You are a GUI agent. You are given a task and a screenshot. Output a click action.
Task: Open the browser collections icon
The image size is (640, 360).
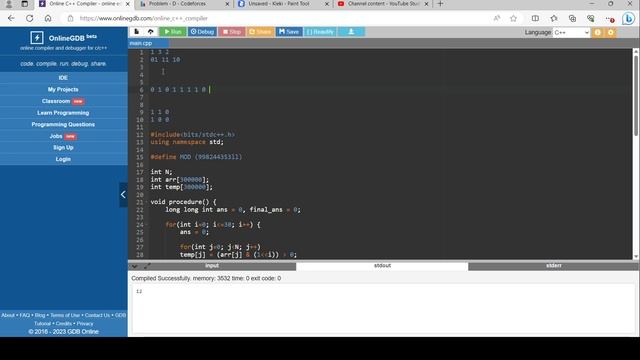point(572,18)
